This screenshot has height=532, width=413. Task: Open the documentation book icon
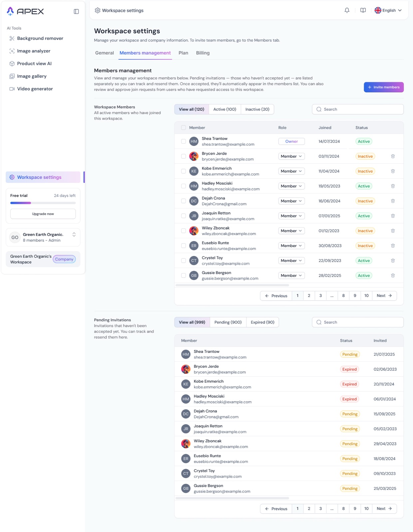pyautogui.click(x=363, y=10)
